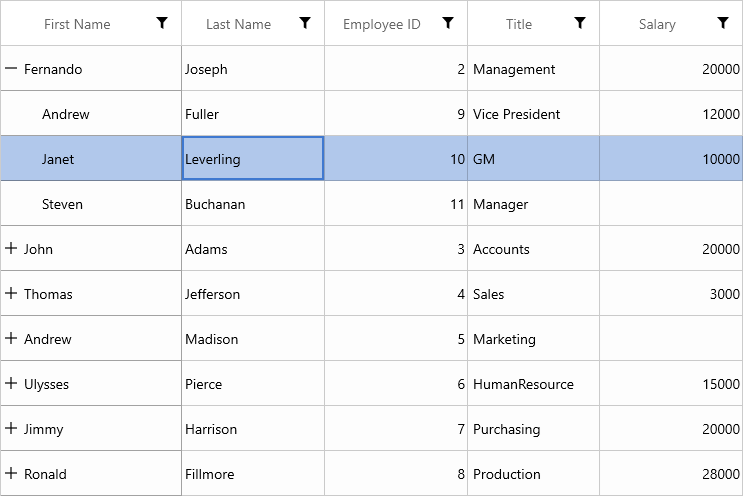743x496 pixels.
Task: Sort by the Salary column header
Action: pyautogui.click(x=657, y=24)
